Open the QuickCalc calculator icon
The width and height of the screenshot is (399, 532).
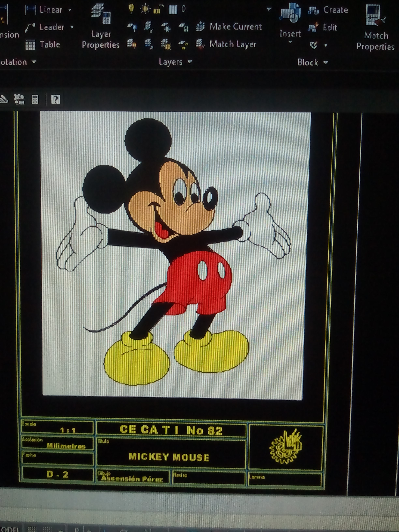coord(35,99)
